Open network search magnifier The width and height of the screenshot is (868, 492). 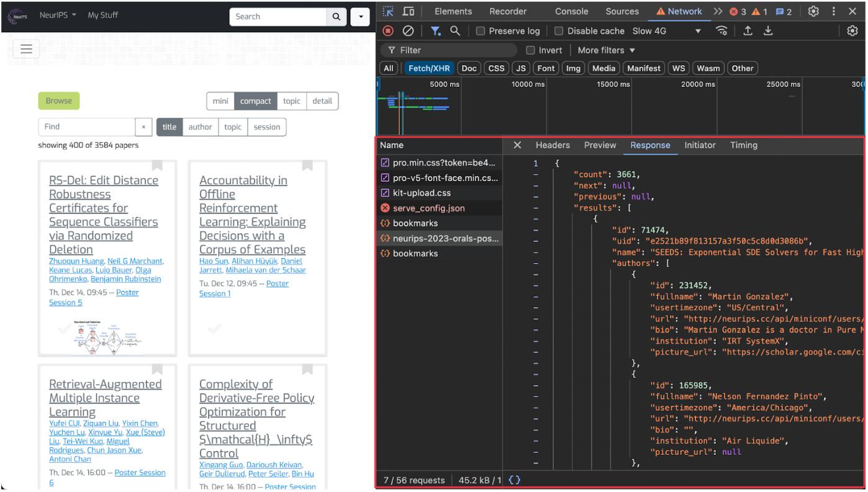click(x=455, y=30)
